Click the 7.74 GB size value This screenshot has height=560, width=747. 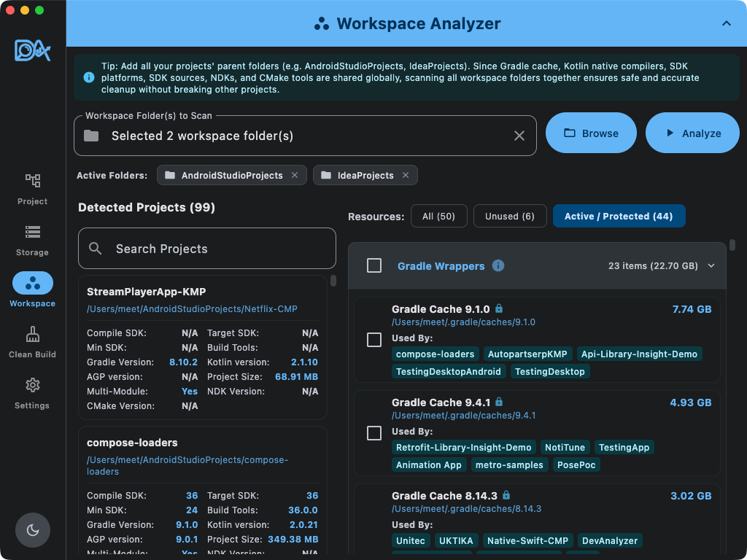[692, 309]
